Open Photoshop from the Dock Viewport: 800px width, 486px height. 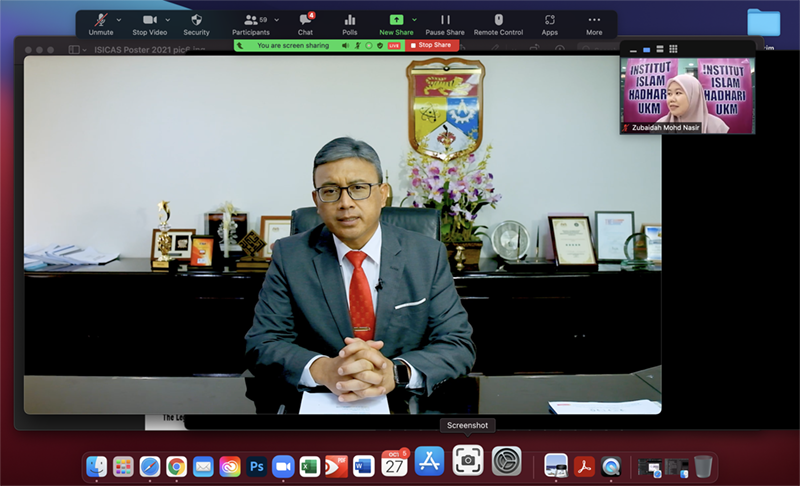(257, 466)
